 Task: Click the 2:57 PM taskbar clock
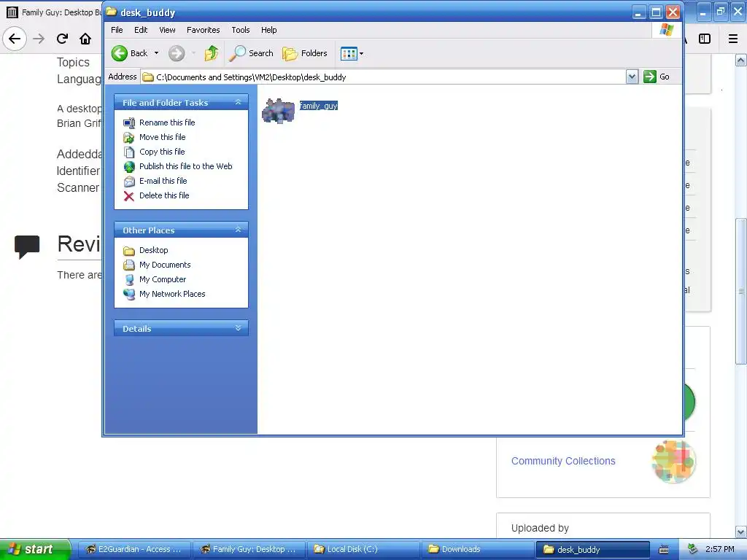720,550
